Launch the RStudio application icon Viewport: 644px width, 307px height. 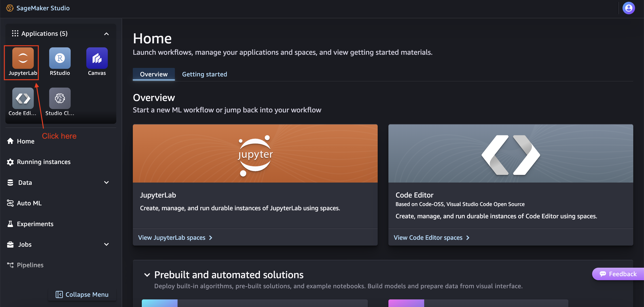[60, 58]
